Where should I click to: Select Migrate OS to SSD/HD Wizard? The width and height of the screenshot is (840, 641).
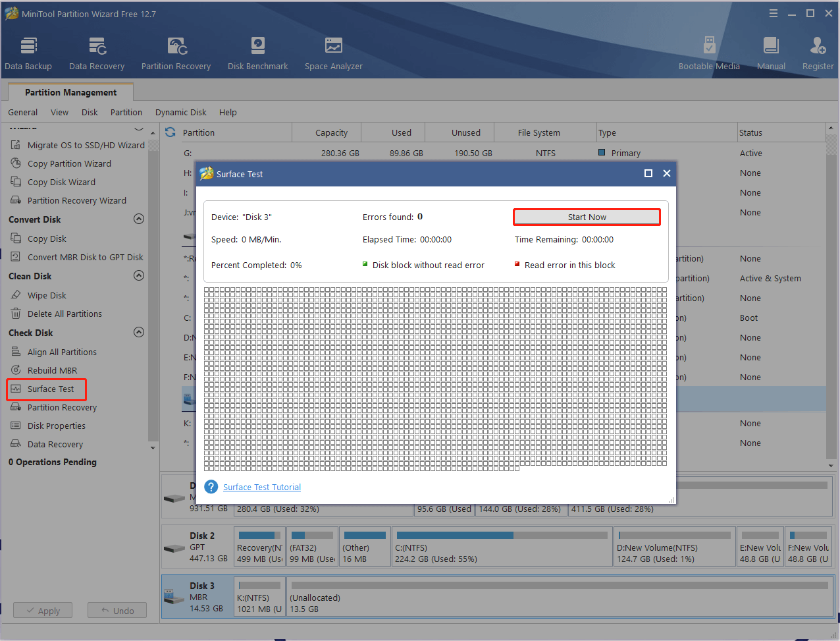pyautogui.click(x=78, y=145)
